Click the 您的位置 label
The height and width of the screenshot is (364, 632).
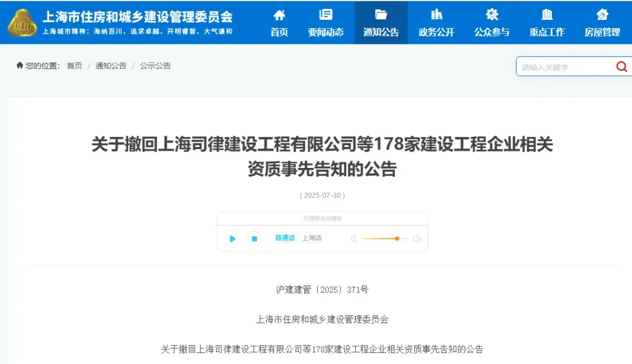pos(43,66)
